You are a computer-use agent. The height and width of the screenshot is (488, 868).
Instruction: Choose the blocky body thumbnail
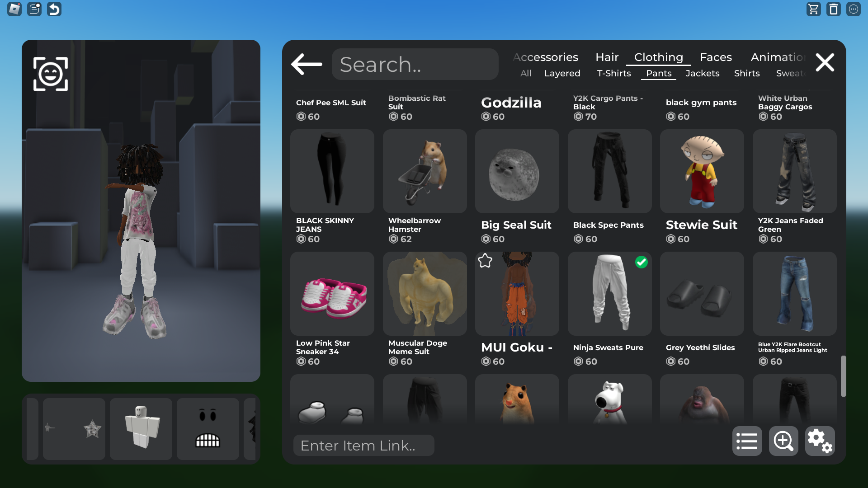tap(141, 429)
